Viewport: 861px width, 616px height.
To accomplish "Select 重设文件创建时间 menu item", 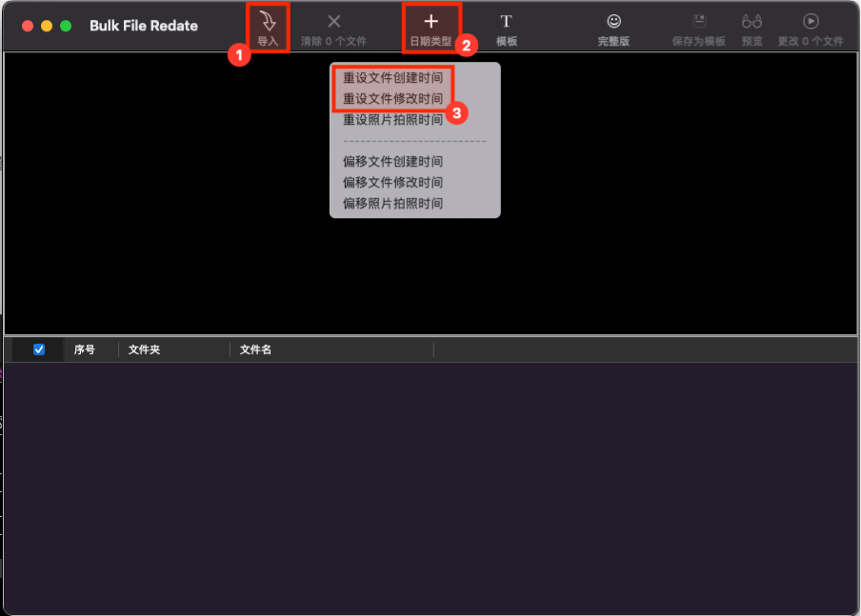I will (x=392, y=77).
